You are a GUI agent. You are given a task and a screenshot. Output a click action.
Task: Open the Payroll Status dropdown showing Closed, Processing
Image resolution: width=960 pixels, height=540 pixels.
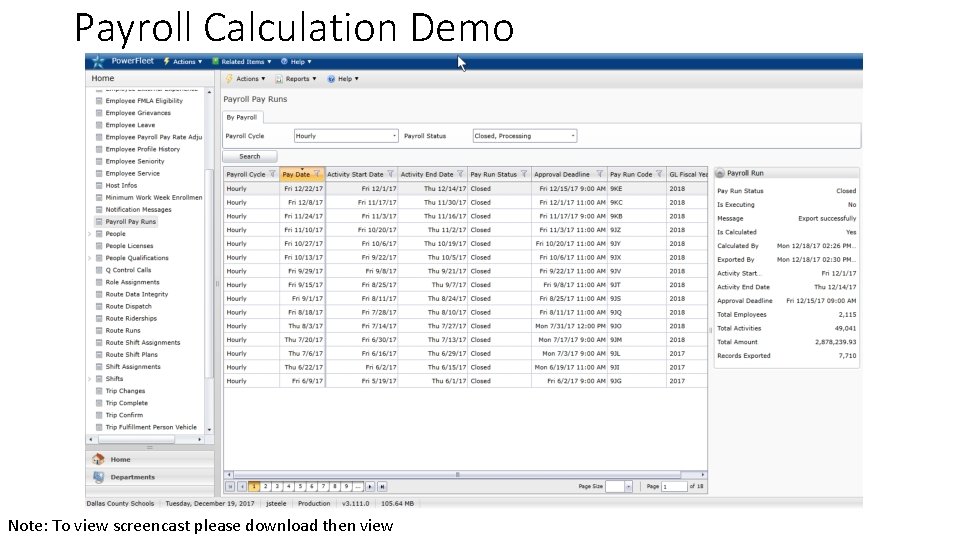pyautogui.click(x=525, y=136)
